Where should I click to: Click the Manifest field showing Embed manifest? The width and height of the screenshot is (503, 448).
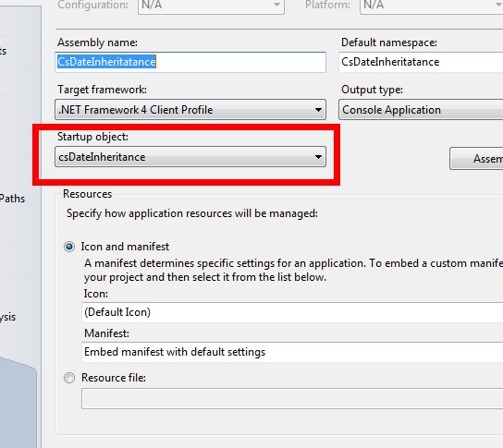(292, 352)
